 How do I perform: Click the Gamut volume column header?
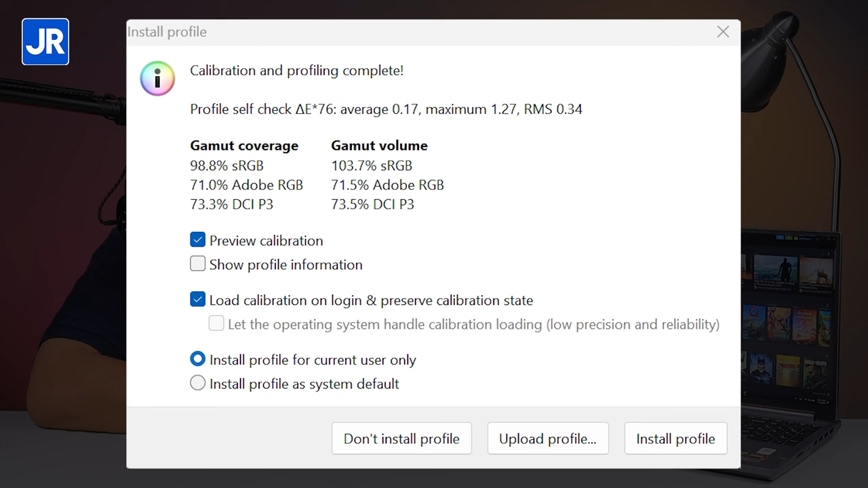pos(379,145)
